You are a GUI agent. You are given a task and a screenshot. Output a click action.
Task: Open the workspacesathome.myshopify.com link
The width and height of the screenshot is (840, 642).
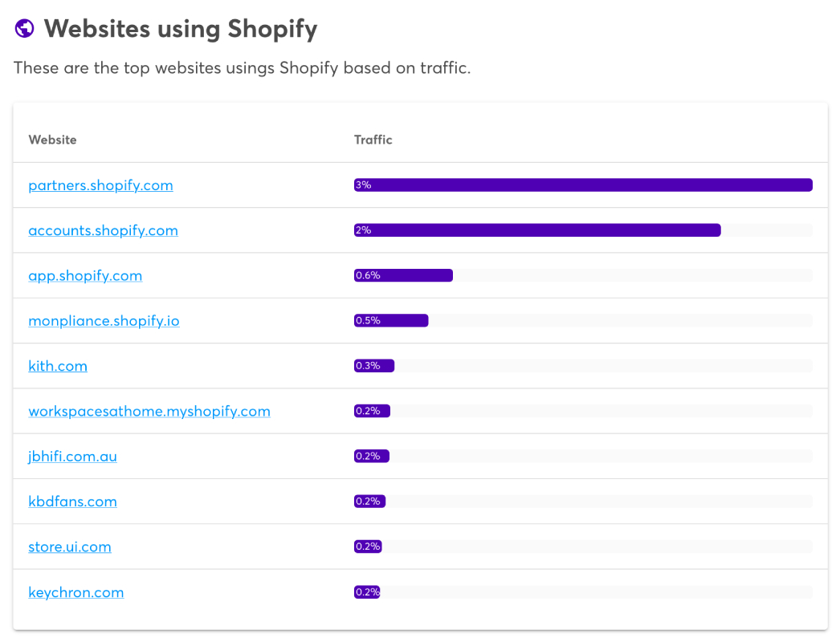pyautogui.click(x=149, y=411)
